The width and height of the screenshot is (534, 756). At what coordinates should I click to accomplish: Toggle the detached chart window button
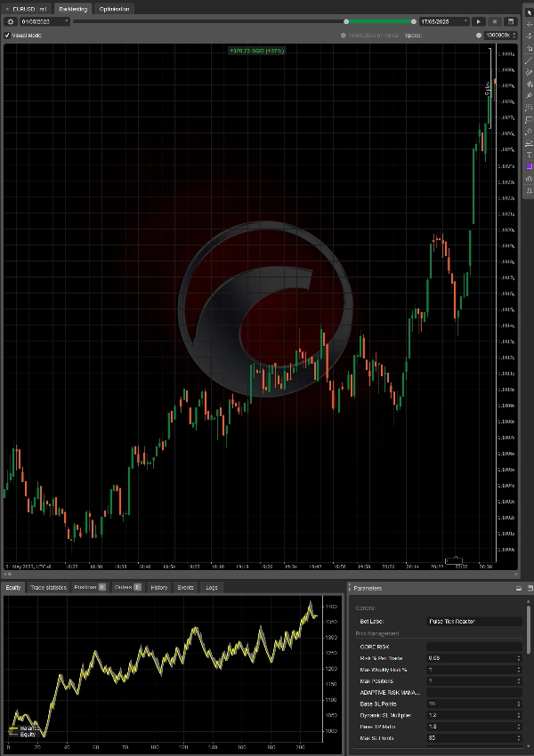(510, 21)
